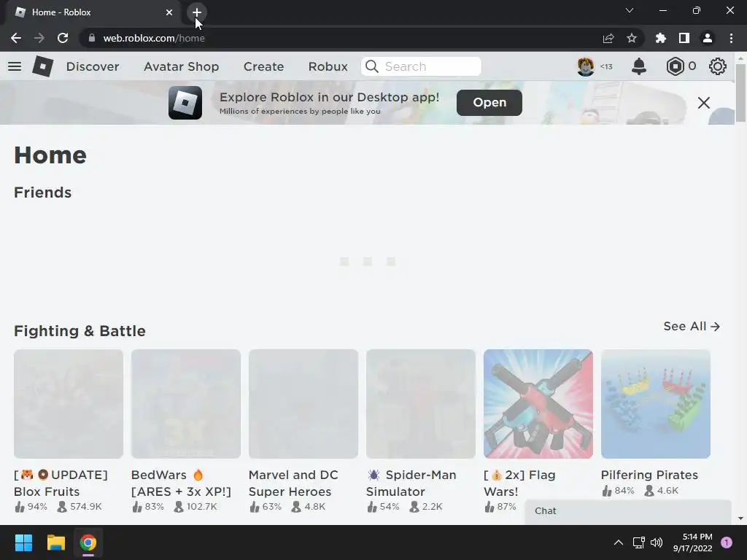Open the settings gear icon
Image resolution: width=747 pixels, height=560 pixels.
coord(718,66)
